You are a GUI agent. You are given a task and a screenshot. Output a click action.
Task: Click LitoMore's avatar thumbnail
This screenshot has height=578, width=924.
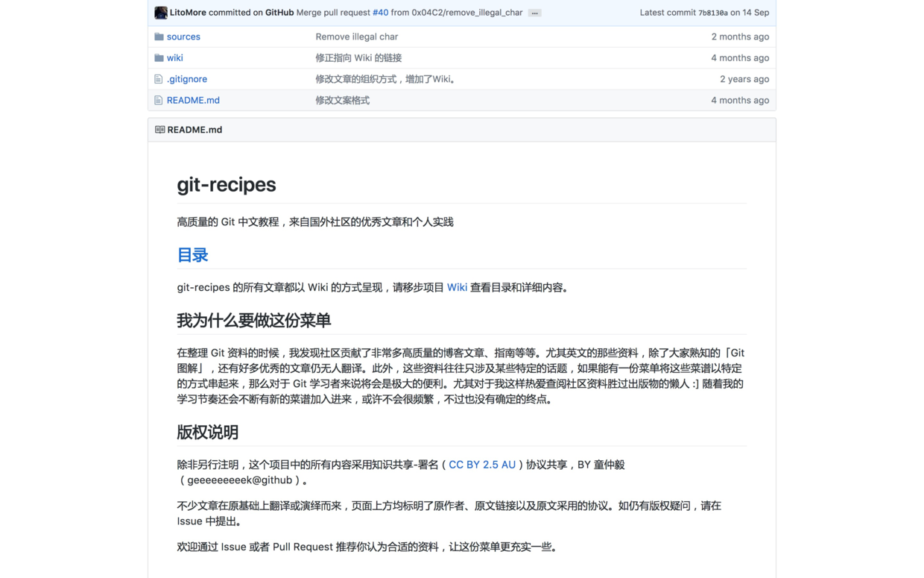160,13
